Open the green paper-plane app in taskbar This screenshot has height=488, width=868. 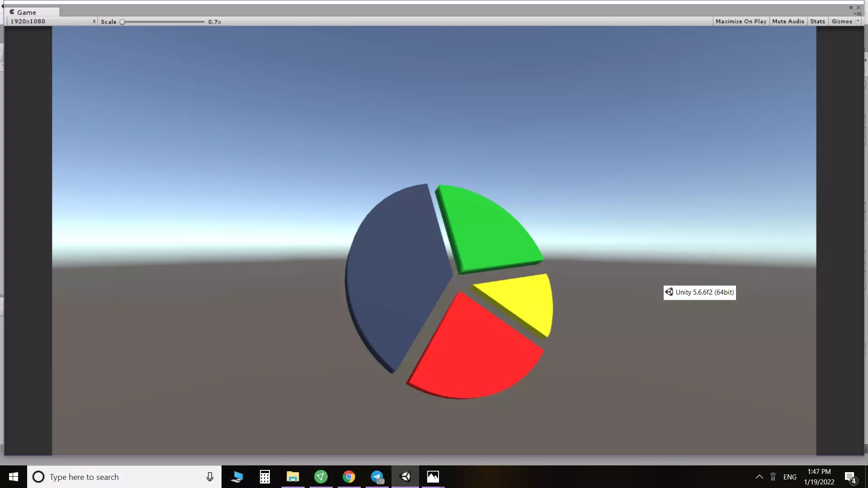coord(321,477)
